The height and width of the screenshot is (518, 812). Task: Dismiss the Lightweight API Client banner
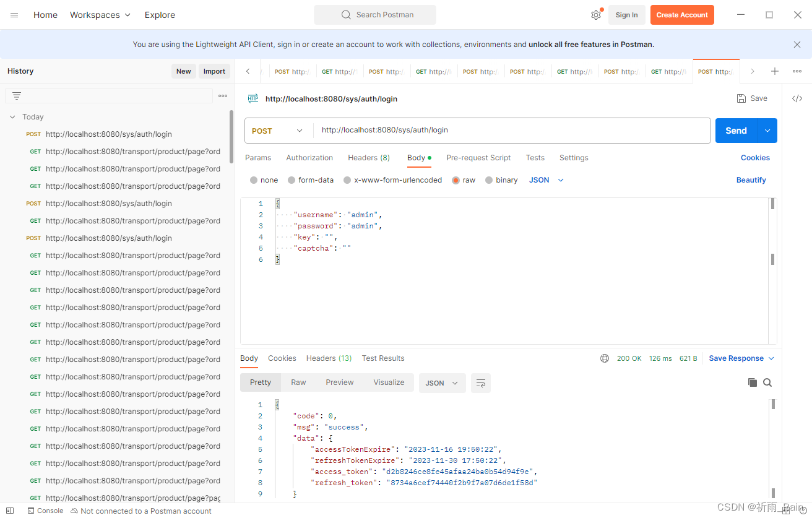797,45
